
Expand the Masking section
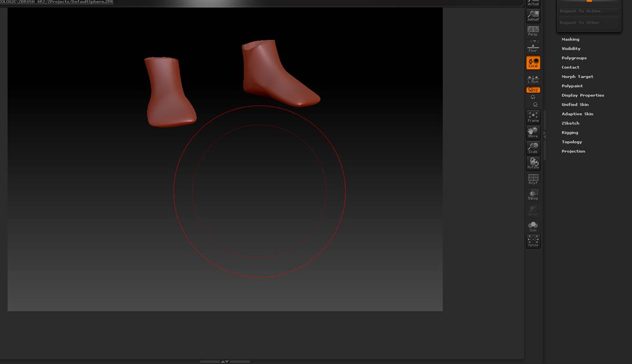coord(570,39)
